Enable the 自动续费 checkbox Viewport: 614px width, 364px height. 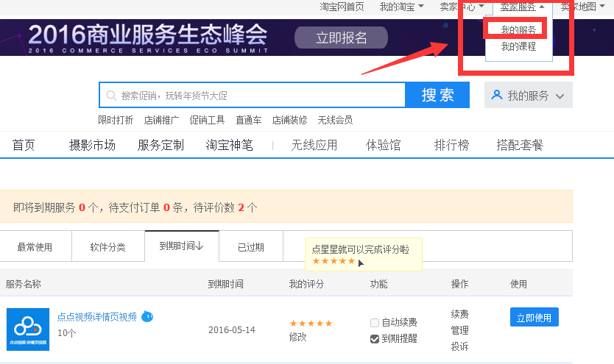coord(374,323)
